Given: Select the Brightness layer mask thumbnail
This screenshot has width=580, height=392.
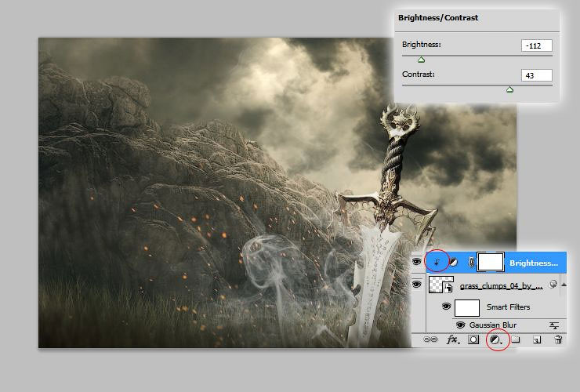Looking at the screenshot, I should pos(491,263).
